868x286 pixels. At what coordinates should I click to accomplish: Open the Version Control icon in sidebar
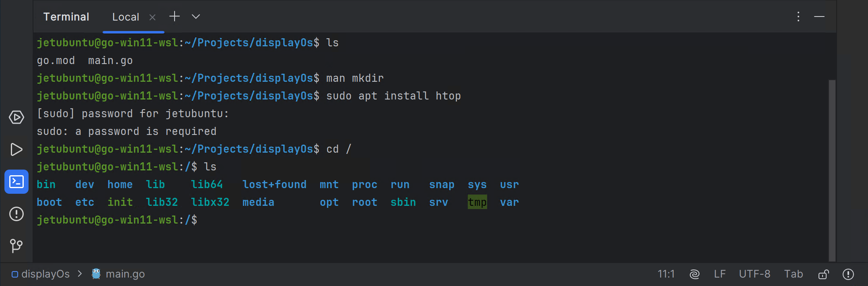[16, 246]
